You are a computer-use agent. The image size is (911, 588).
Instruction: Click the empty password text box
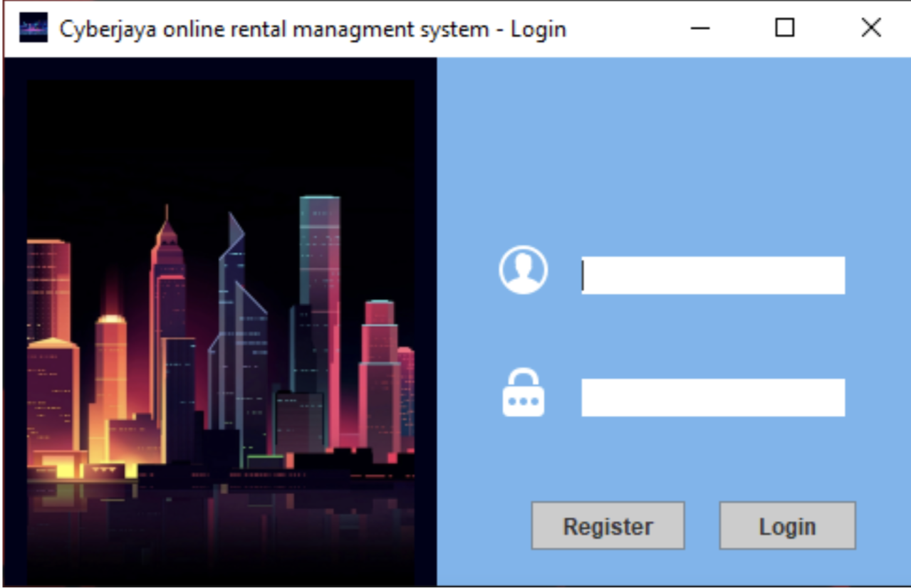click(x=712, y=397)
